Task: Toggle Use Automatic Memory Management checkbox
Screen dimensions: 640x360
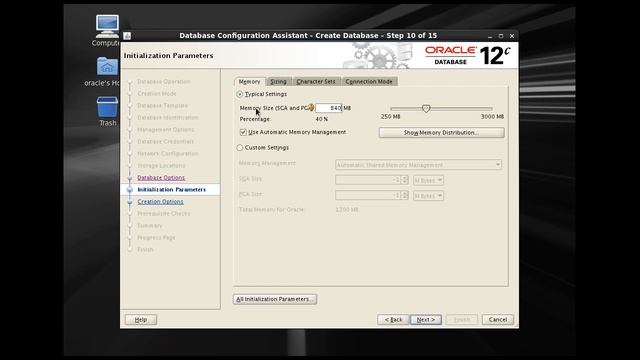Action: (x=243, y=132)
